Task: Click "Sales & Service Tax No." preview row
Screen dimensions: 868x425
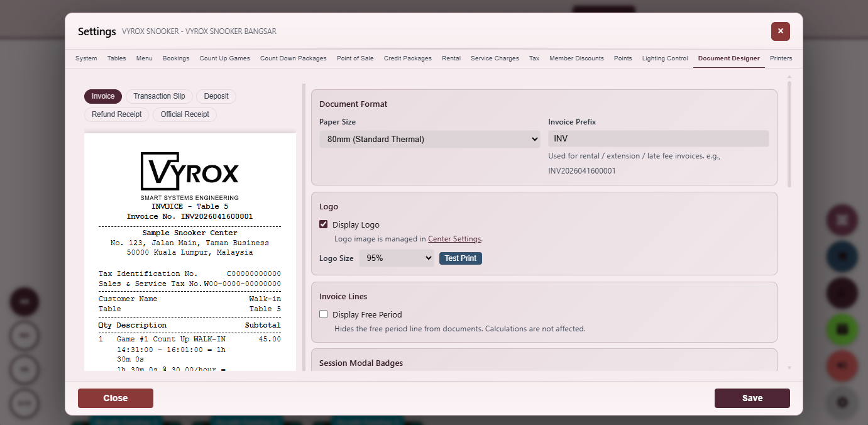Action: point(190,284)
